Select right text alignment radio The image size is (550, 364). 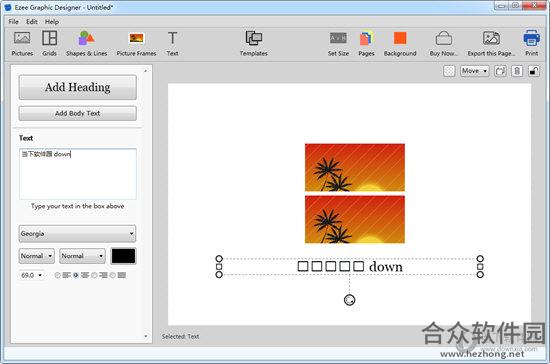(x=94, y=275)
